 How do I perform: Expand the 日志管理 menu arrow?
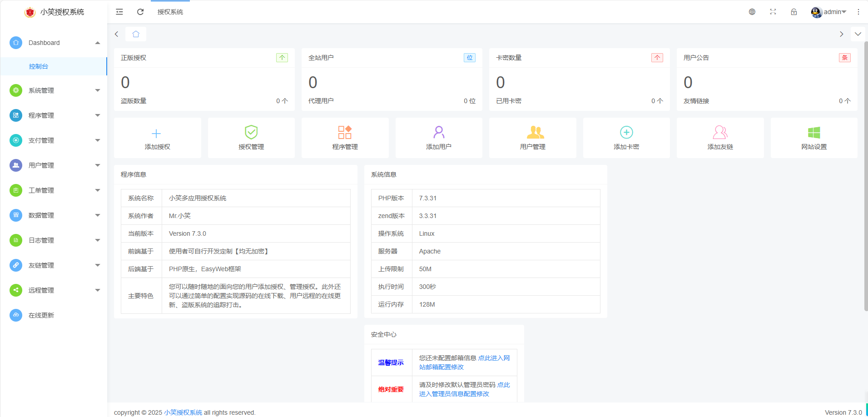[98, 240]
